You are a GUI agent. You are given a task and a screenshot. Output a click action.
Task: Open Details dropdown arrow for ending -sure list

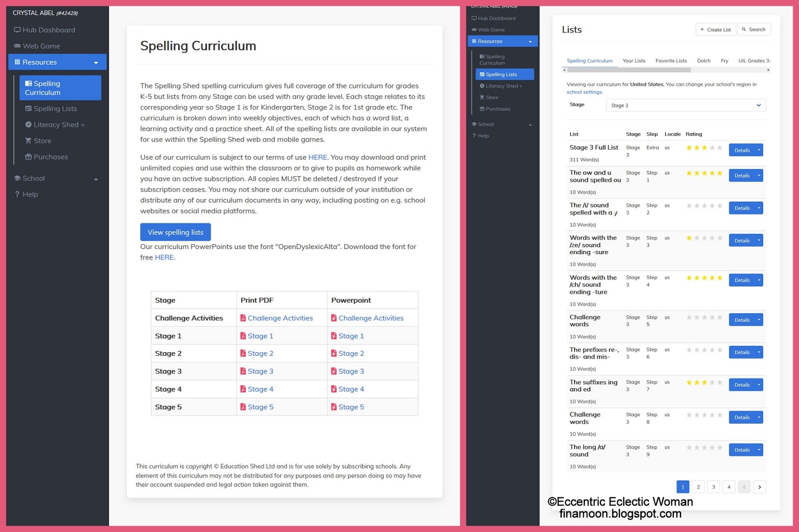[x=759, y=241]
